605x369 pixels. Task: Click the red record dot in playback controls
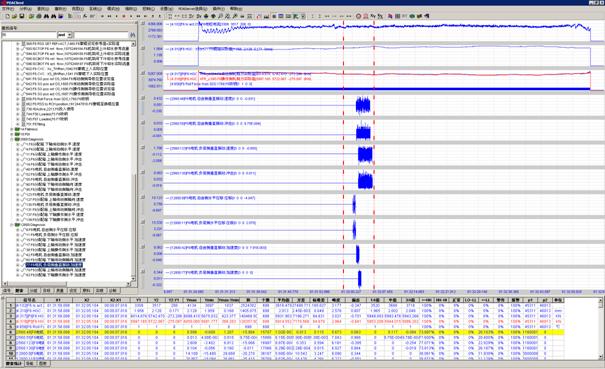[123, 16]
